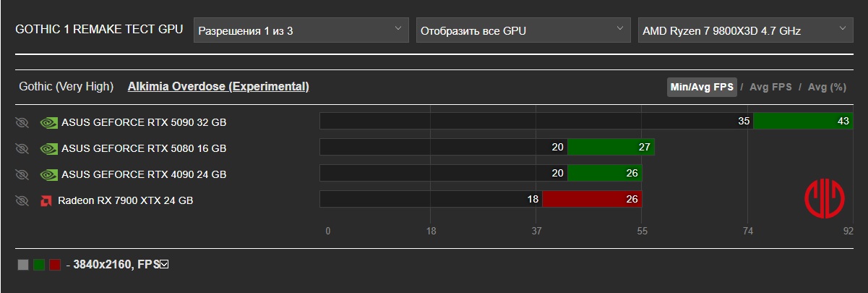Hide the Radeon RX 7900 XTX row
Image resolution: width=868 pixels, height=293 pixels.
click(22, 200)
